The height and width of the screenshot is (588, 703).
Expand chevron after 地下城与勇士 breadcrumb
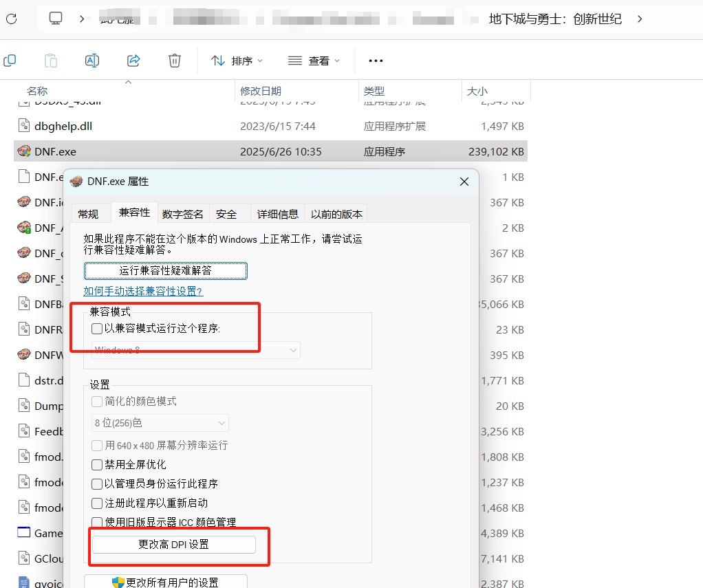click(x=640, y=19)
